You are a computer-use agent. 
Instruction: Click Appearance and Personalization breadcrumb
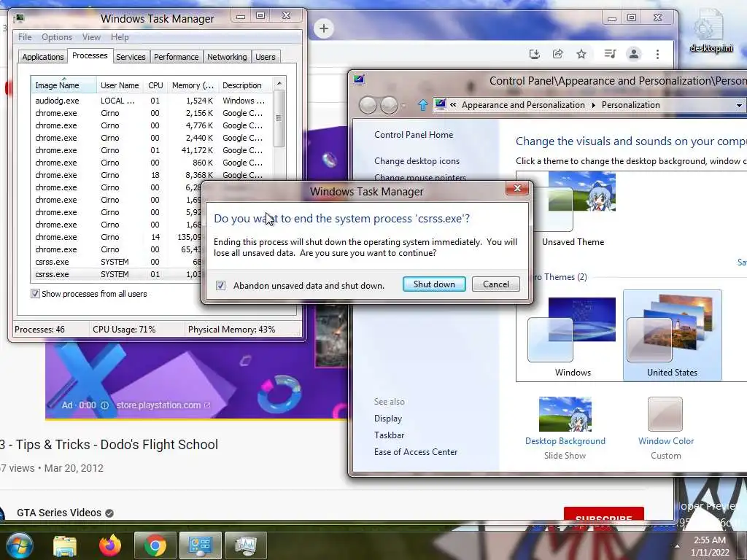point(522,105)
